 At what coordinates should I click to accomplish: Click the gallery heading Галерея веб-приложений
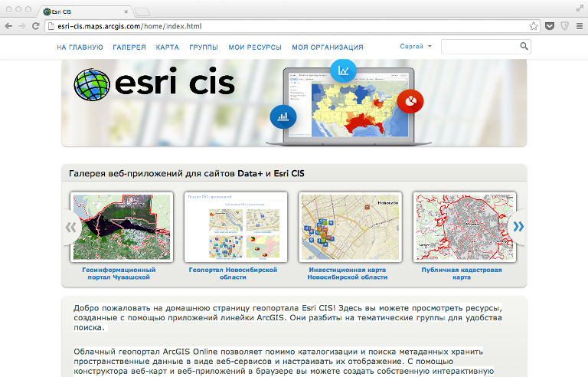tap(186, 173)
